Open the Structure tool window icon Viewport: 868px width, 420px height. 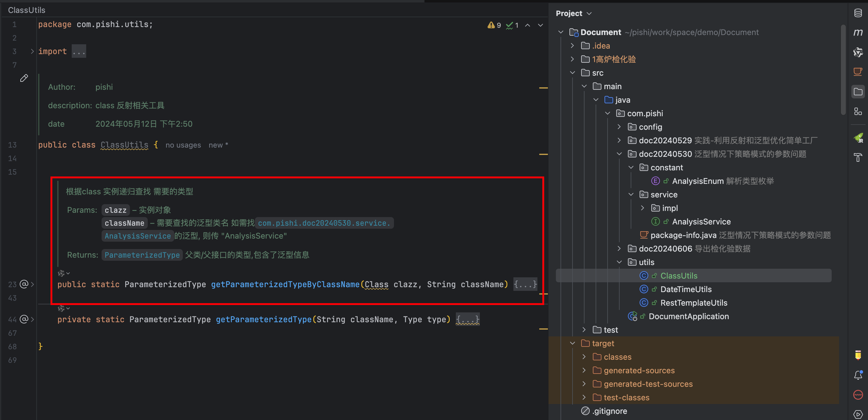click(x=858, y=111)
